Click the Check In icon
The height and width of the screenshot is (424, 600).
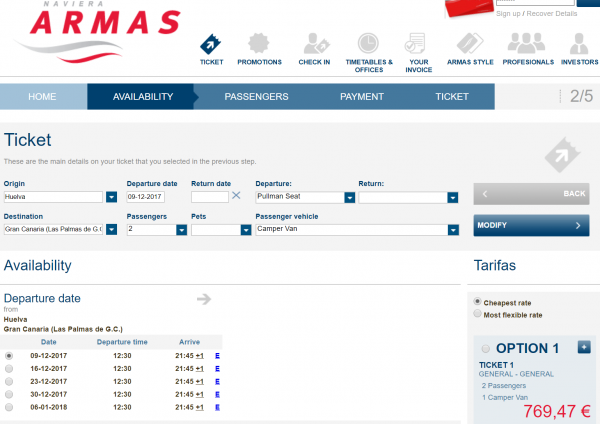coord(314,44)
